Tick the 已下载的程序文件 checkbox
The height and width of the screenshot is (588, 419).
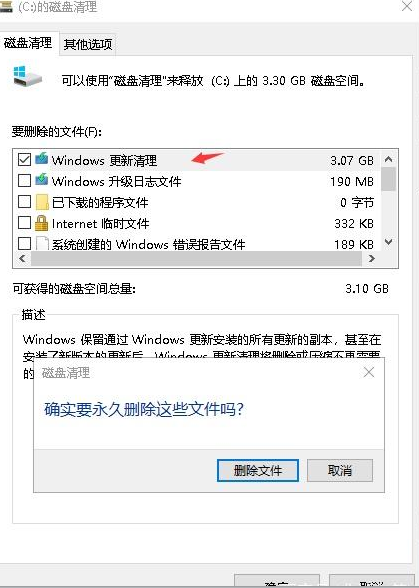click(24, 202)
